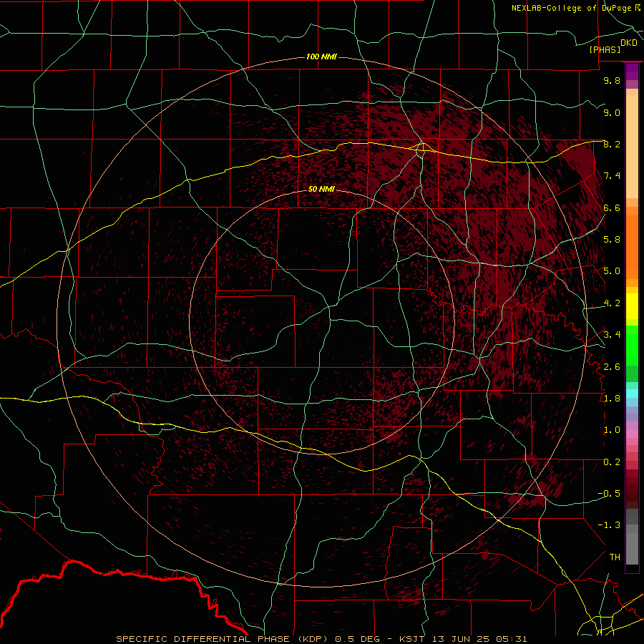Click the 5.0 value on the color scale
Screen dimensions: 644x644
tap(612, 271)
